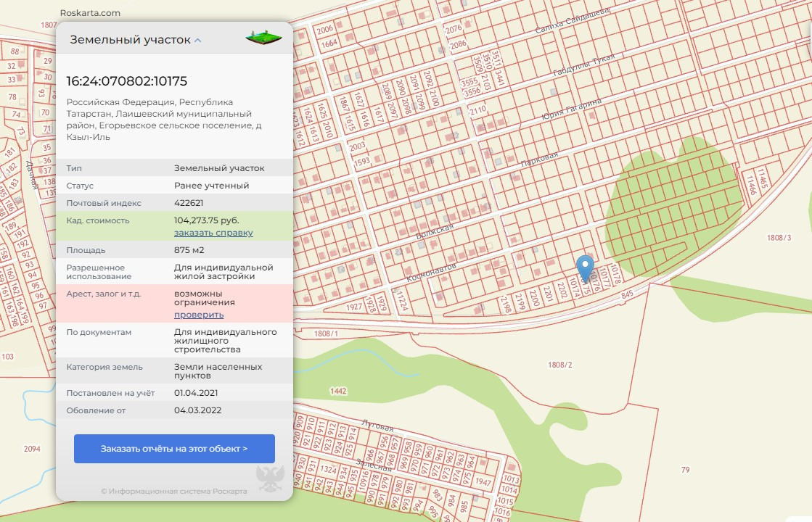Follow the заказать справку link
Viewport: 812px width, 522px height.
pyautogui.click(x=213, y=233)
